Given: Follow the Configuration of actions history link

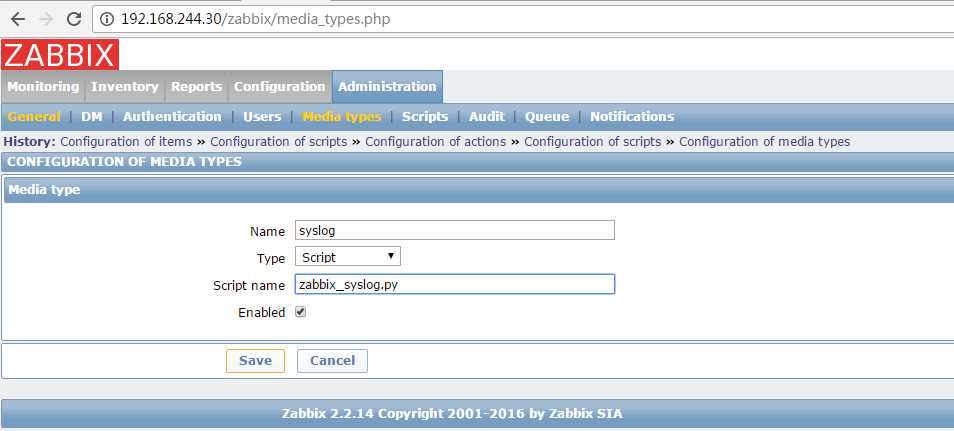Looking at the screenshot, I should pyautogui.click(x=436, y=142).
